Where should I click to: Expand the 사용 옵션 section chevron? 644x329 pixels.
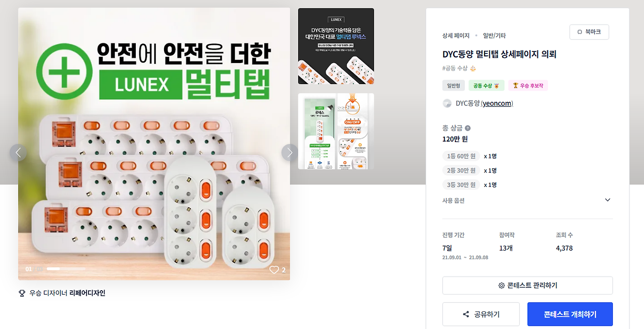pyautogui.click(x=607, y=200)
